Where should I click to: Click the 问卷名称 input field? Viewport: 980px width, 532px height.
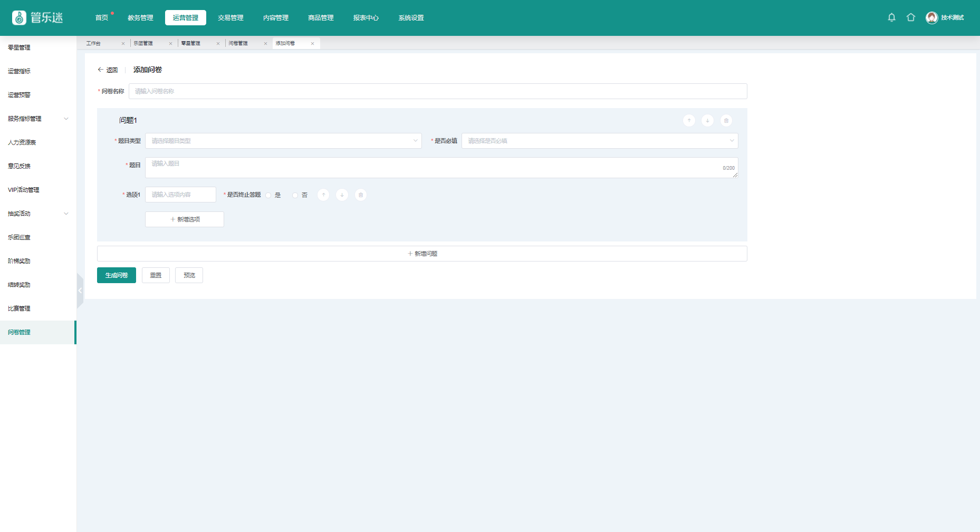tap(437, 91)
